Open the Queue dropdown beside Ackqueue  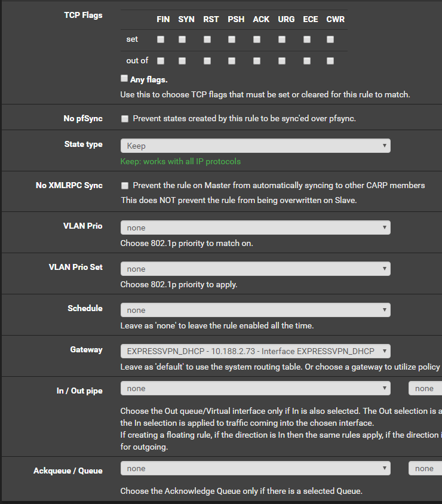[425, 468]
